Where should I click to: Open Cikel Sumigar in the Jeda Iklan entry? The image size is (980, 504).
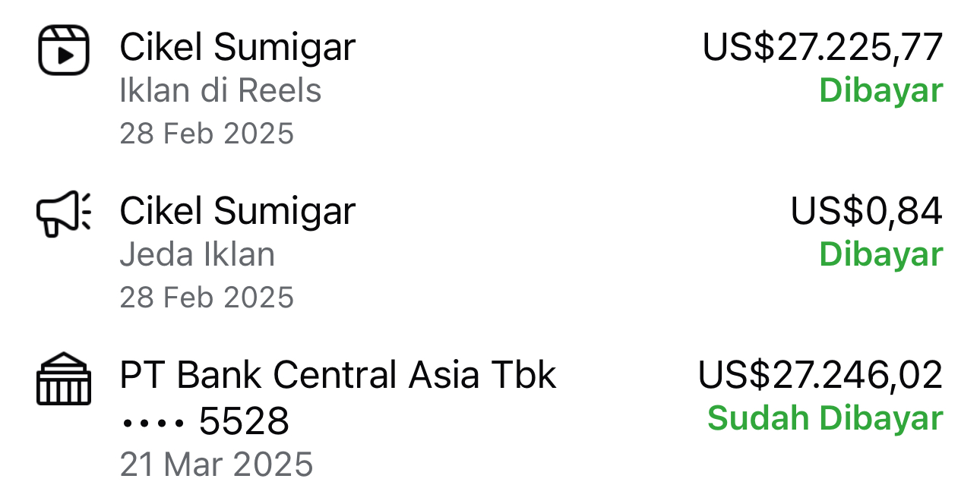[x=237, y=211]
